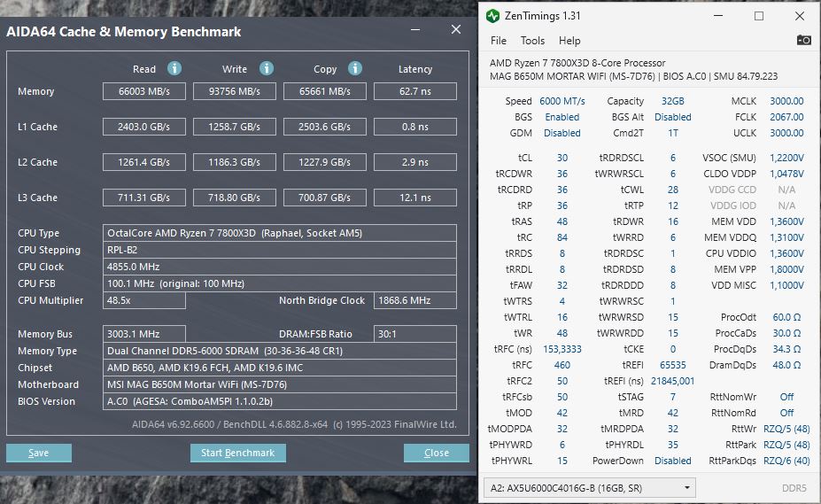Image resolution: width=821 pixels, height=504 pixels.
Task: Click the CPU Type field OctalCore AMD Ryzen
Action: (x=280, y=233)
